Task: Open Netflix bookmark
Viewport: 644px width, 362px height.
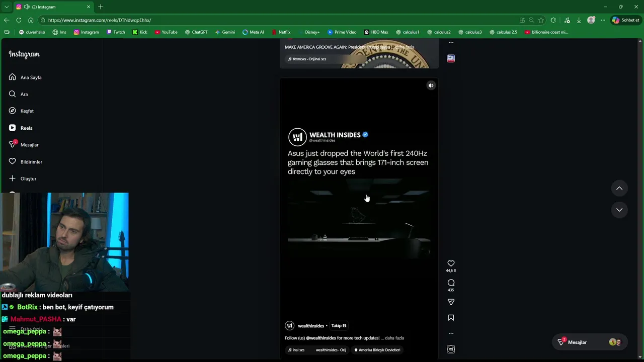Action: click(281, 32)
